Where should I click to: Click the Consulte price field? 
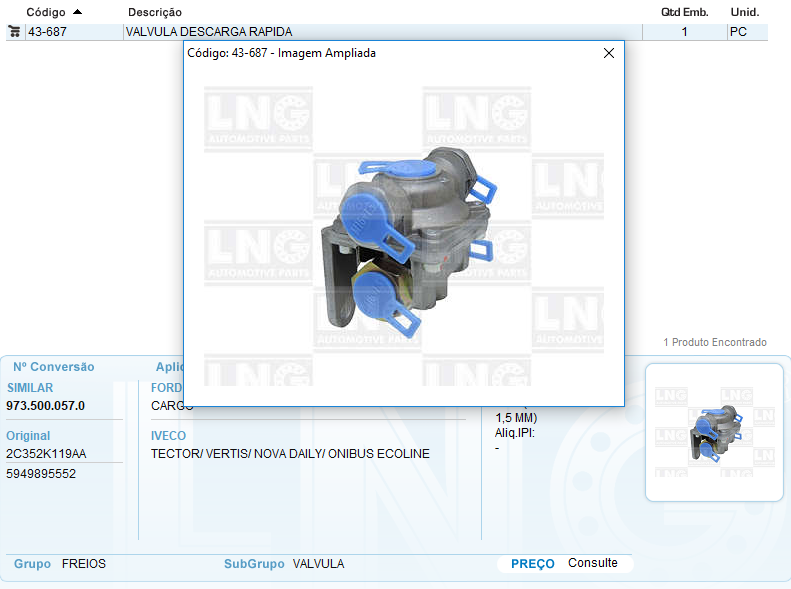[x=593, y=563]
